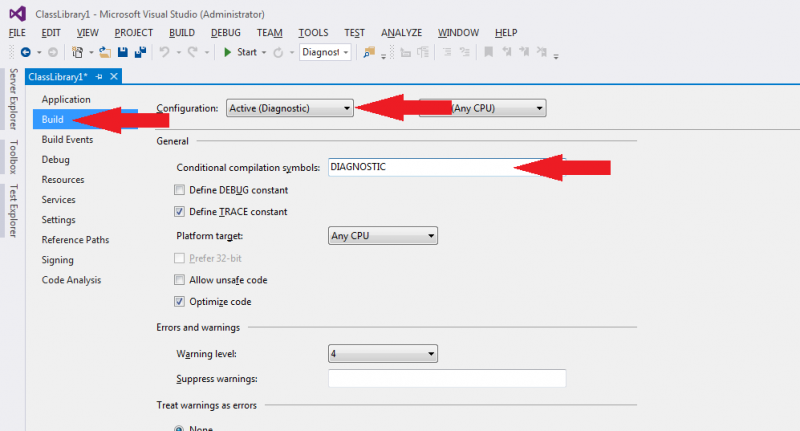
Task: Expand the Undo history dropdown arrow
Action: [x=179, y=53]
